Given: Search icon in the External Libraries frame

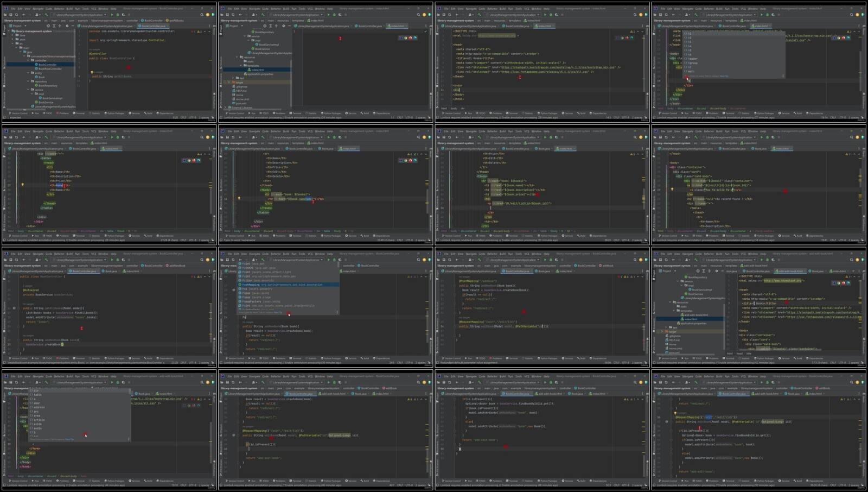Looking at the screenshot, I should point(418,15).
